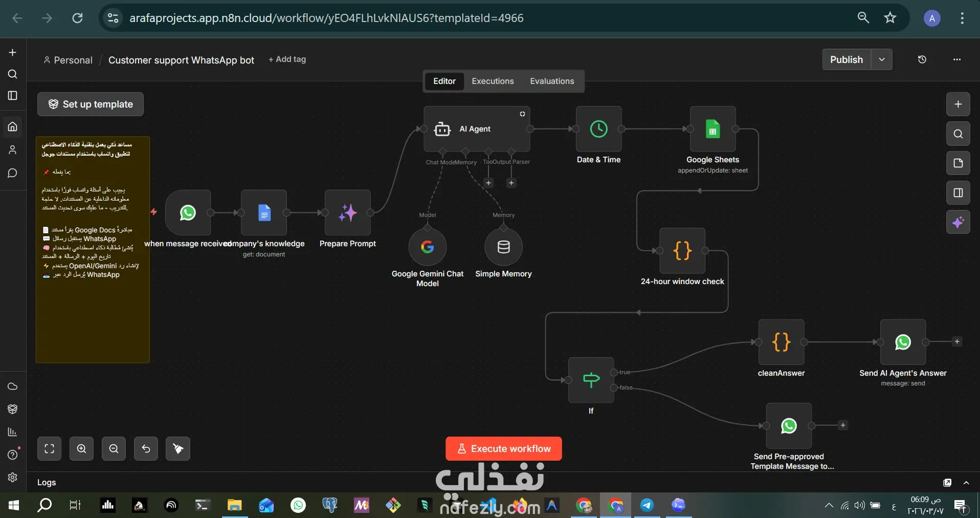Click the canvas undo arrow button
The image size is (980, 518).
pyautogui.click(x=146, y=449)
